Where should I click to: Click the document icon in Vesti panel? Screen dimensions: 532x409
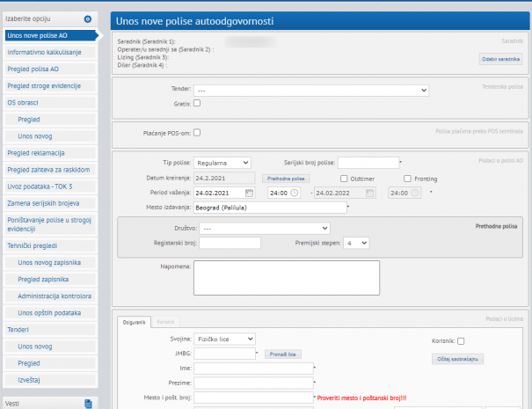(88, 403)
